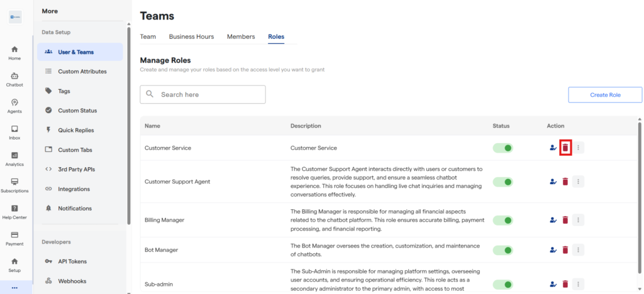Delete the Billing Manager role
The width and height of the screenshot is (644, 294).
pyautogui.click(x=565, y=220)
